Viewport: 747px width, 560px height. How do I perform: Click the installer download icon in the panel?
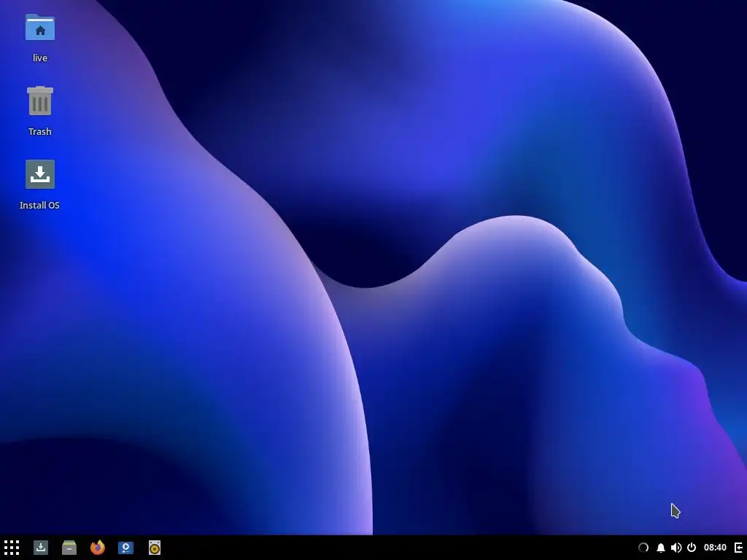[41, 548]
